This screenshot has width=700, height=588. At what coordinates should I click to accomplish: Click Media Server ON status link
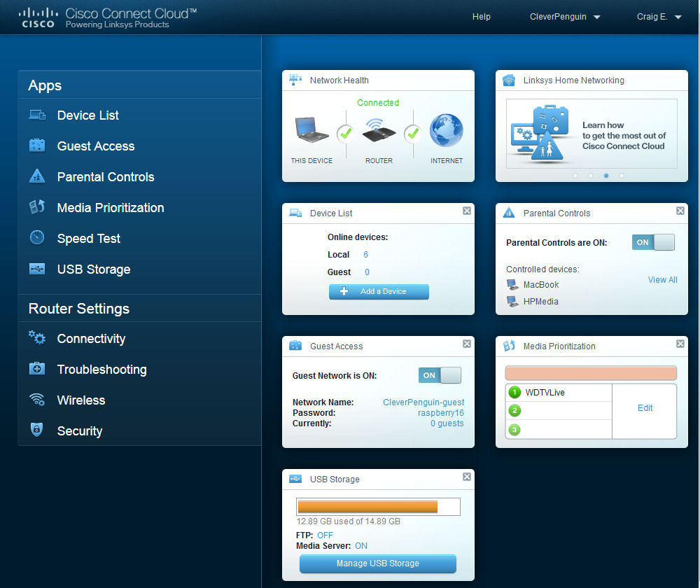click(x=361, y=545)
